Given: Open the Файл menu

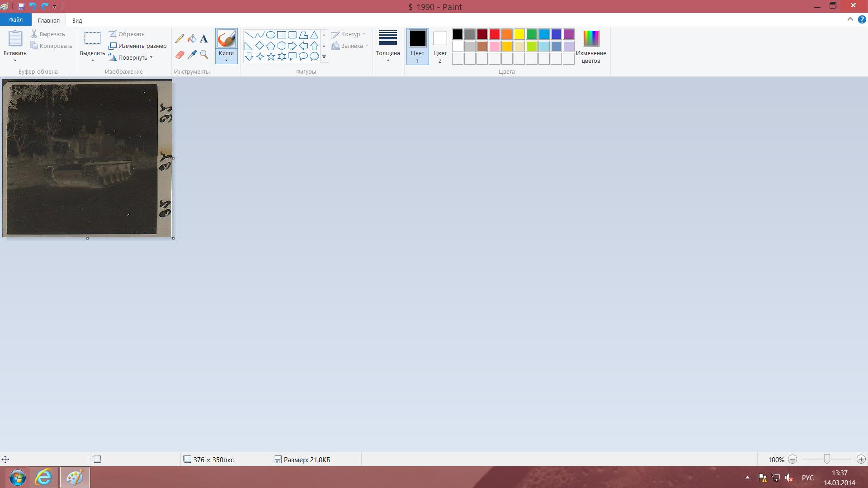Looking at the screenshot, I should tap(16, 20).
